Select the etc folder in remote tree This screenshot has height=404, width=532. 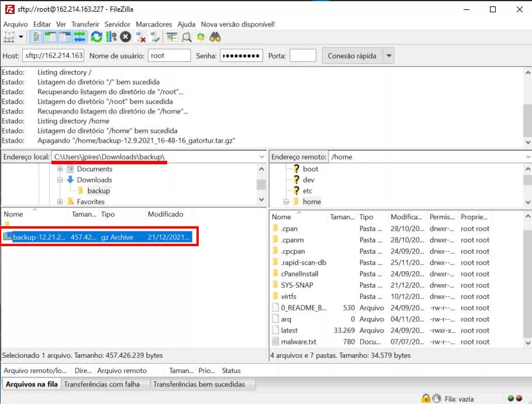point(307,191)
